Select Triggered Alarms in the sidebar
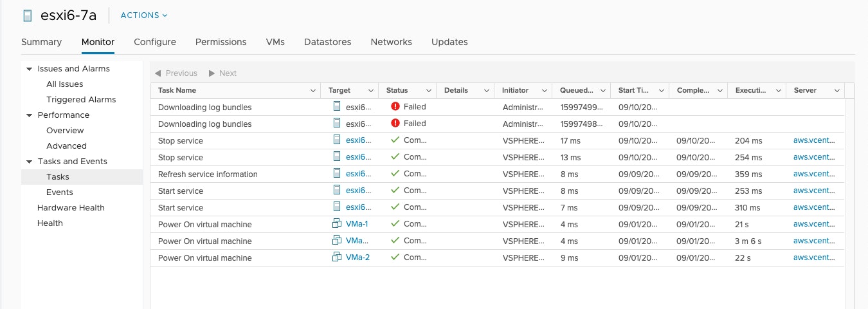 pos(81,100)
